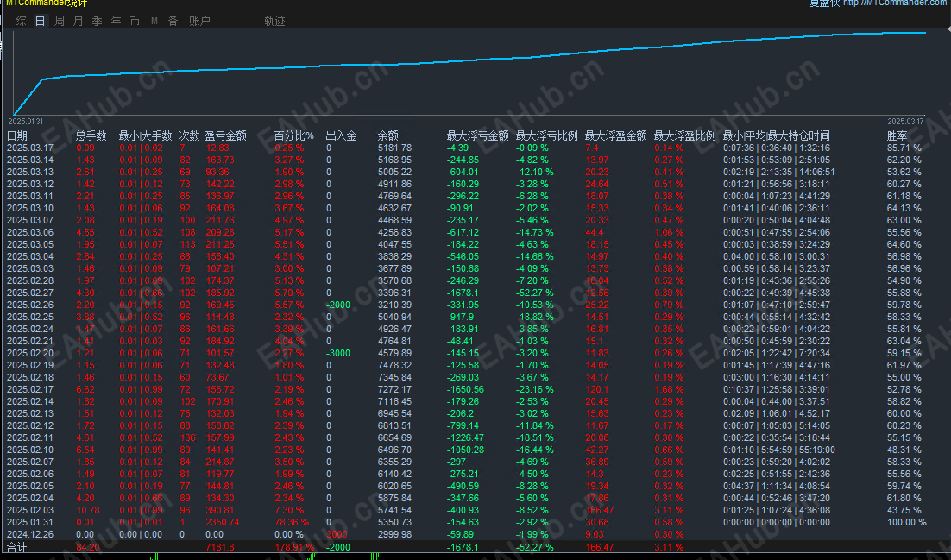Switch to the 综 summary tab
Screen dimensions: 951x560
[22, 21]
